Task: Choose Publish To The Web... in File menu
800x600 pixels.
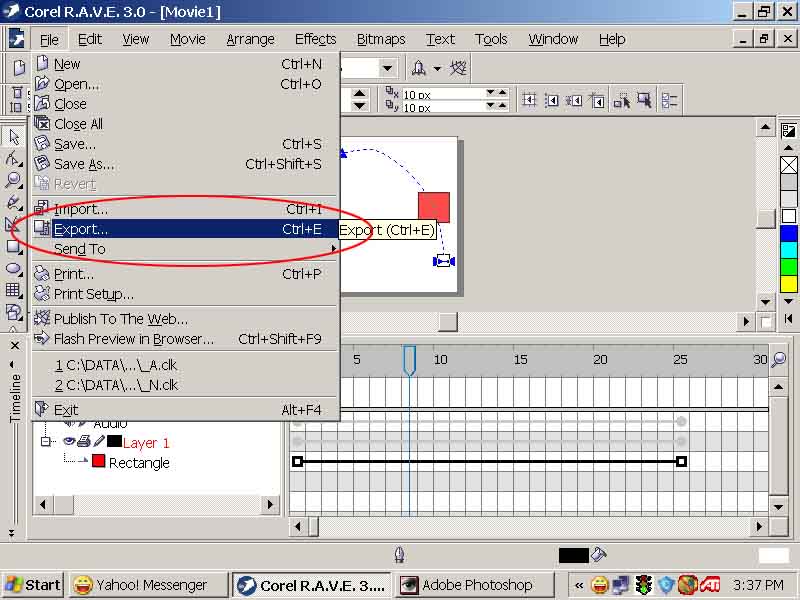Action: [x=185, y=319]
